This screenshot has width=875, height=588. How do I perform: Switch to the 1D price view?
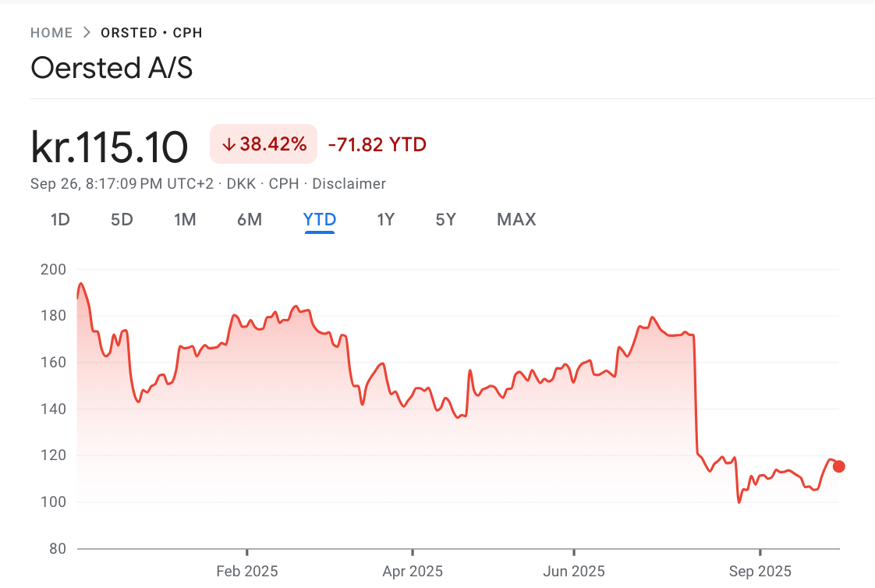[x=59, y=219]
